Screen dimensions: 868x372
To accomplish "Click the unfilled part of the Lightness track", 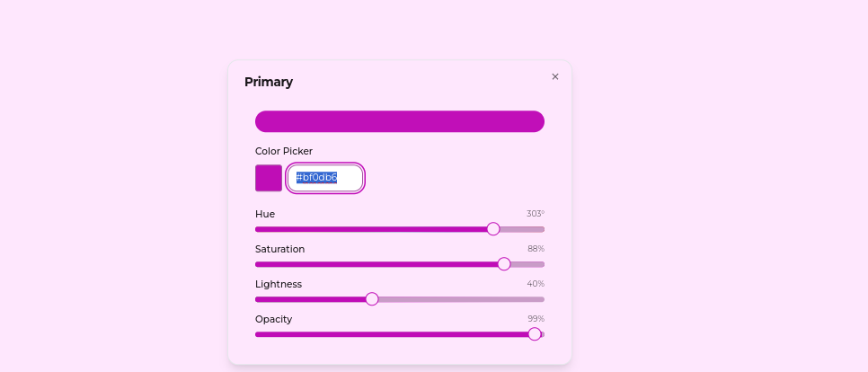I will (458, 299).
